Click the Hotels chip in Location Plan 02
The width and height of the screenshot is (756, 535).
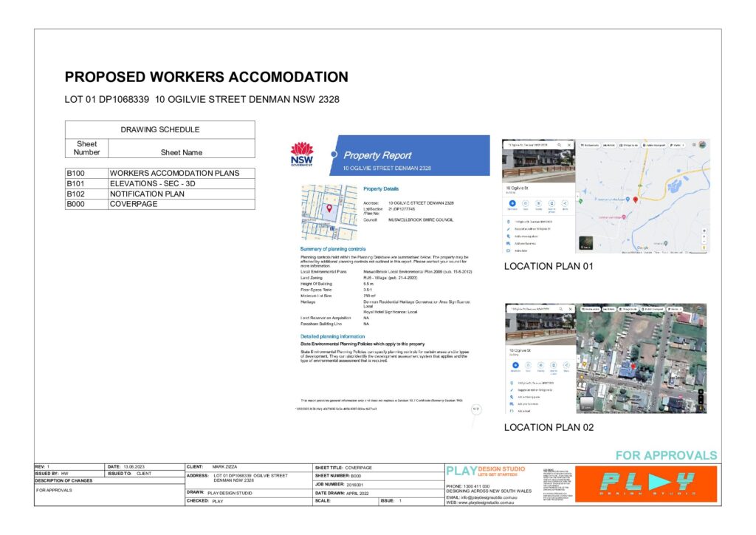pos(610,309)
